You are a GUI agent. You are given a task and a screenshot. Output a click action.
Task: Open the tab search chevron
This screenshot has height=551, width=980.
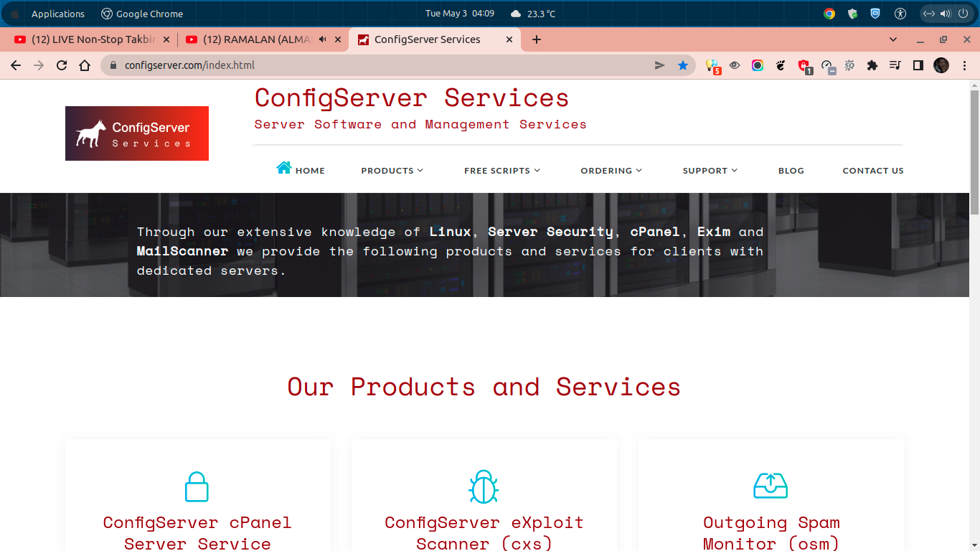click(893, 39)
